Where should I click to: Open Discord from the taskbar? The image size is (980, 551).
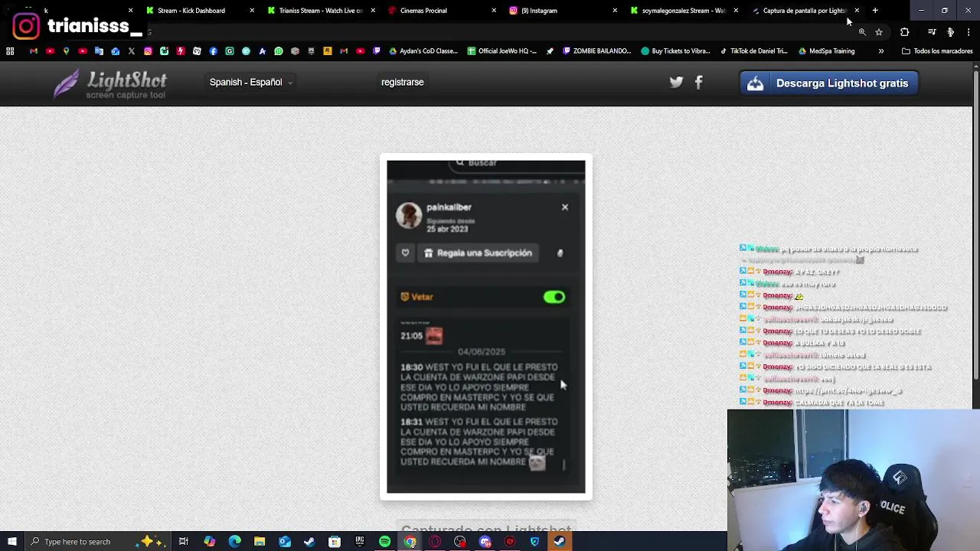point(485,542)
